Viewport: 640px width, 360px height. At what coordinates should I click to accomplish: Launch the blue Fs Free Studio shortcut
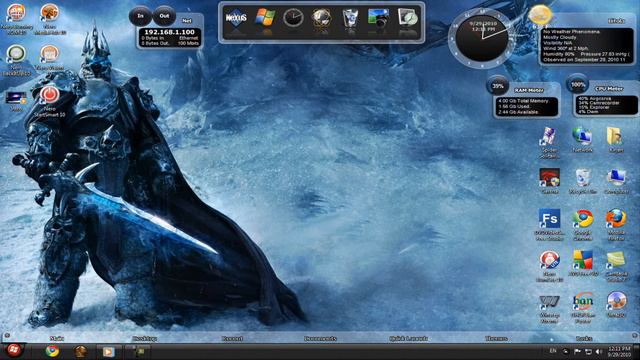pyautogui.click(x=549, y=224)
